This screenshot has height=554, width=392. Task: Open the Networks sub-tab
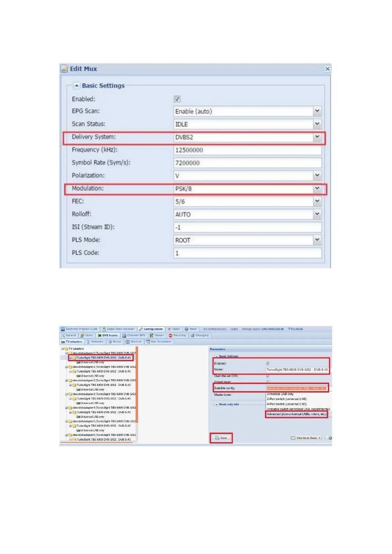(95, 341)
